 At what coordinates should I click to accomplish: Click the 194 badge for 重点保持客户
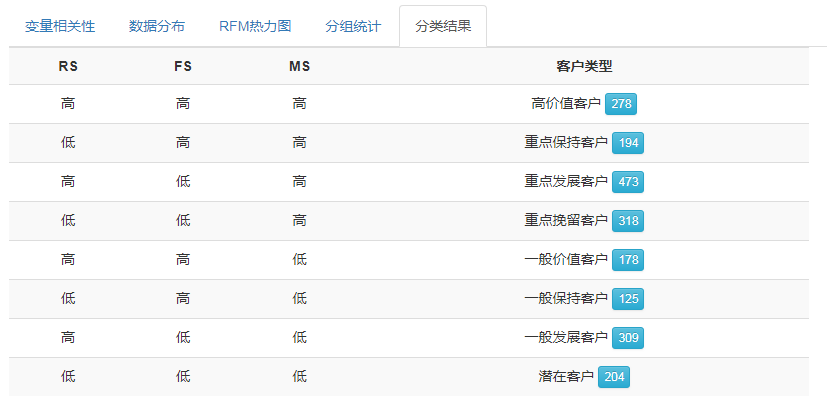click(x=628, y=143)
